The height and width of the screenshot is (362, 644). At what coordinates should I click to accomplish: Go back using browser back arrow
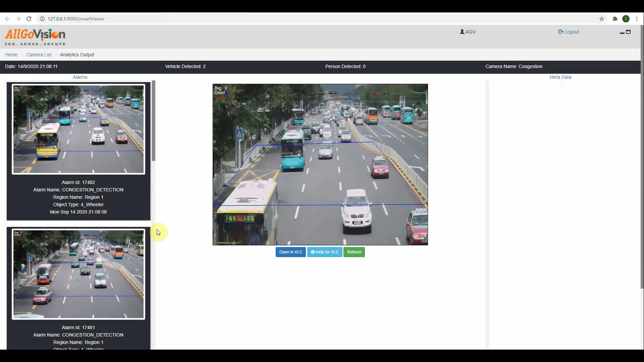click(x=7, y=19)
